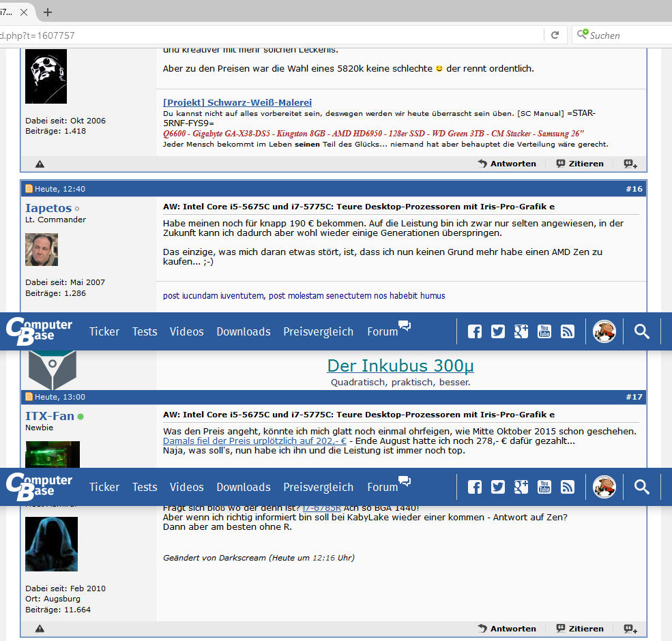Open user avatar menu in upper nav bar
This screenshot has width=672, height=641.
point(604,331)
